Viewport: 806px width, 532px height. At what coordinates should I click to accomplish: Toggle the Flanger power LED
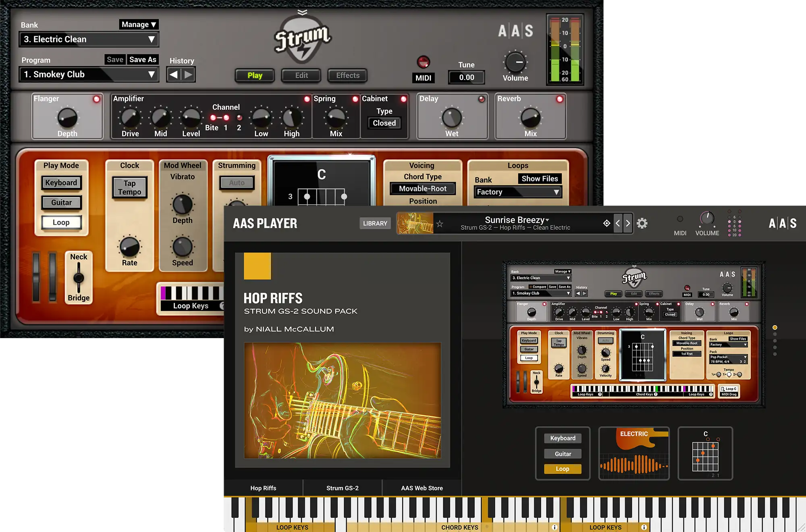tap(97, 99)
